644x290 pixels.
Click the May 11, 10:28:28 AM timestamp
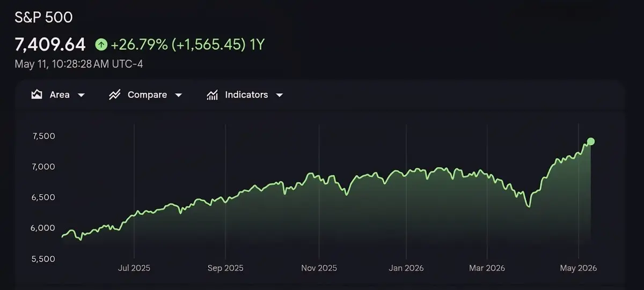(78, 64)
